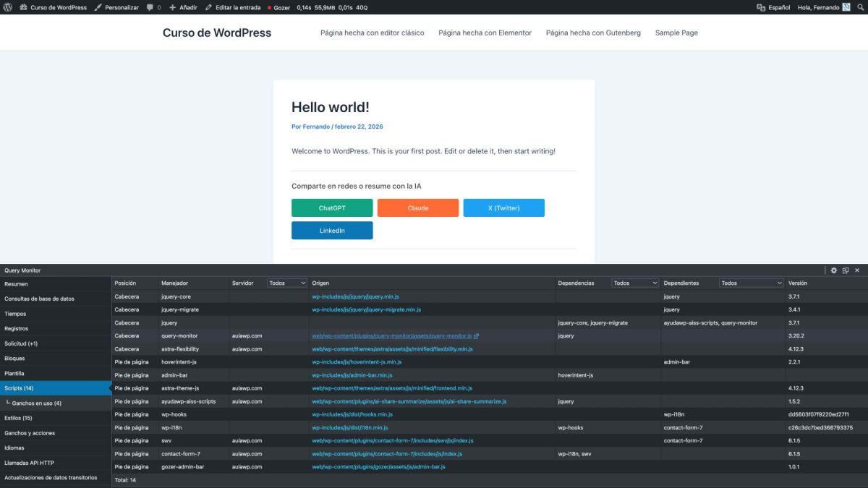Viewport: 868px width, 488px height.
Task: Open Query Monitor settings gear
Action: [x=834, y=270]
